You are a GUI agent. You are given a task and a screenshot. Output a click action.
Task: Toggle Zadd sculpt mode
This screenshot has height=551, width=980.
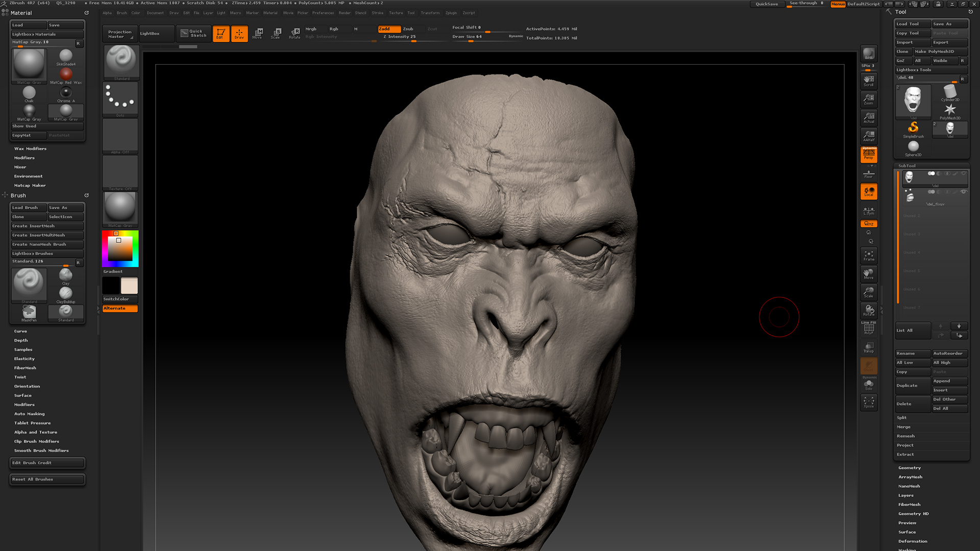tap(389, 29)
